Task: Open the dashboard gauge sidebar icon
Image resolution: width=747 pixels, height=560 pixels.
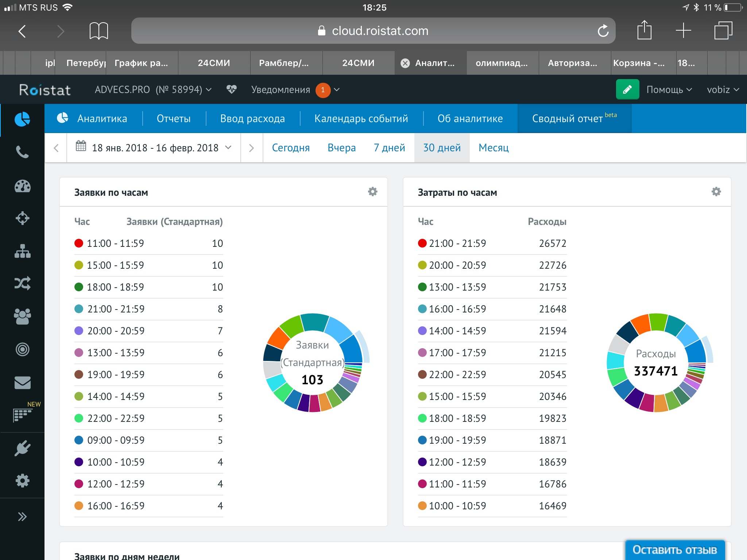Action: coord(22,186)
